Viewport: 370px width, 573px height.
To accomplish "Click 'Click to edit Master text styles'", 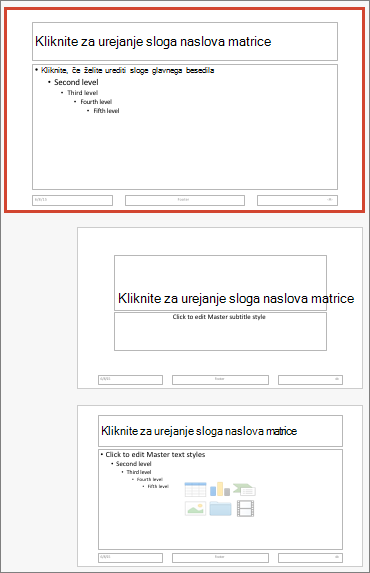I will (155, 455).
